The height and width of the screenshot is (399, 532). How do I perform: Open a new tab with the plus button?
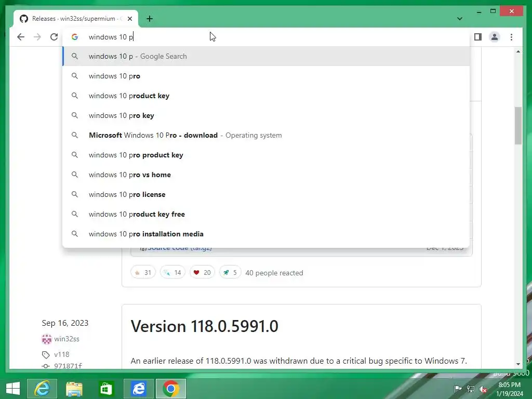click(x=150, y=19)
